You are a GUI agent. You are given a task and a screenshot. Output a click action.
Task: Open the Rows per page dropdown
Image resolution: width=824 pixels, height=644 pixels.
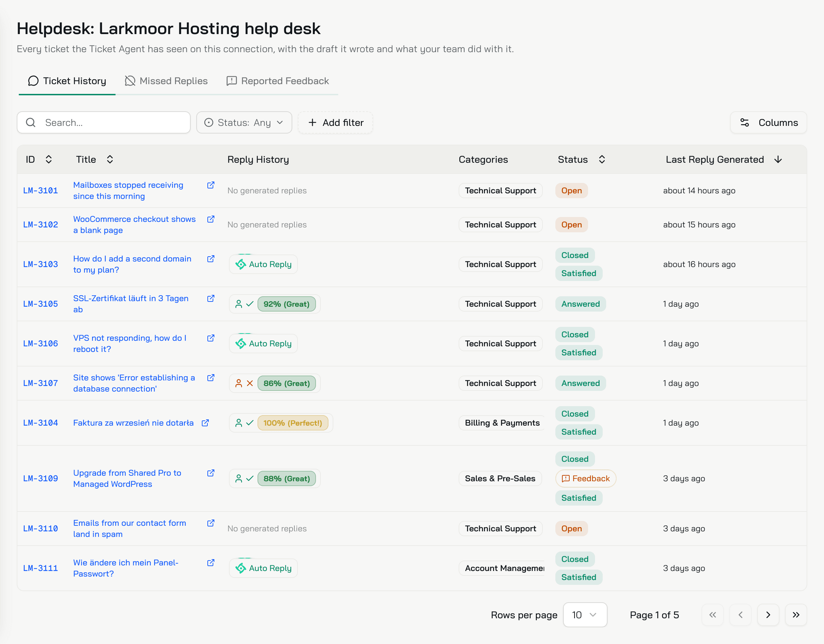coord(585,615)
